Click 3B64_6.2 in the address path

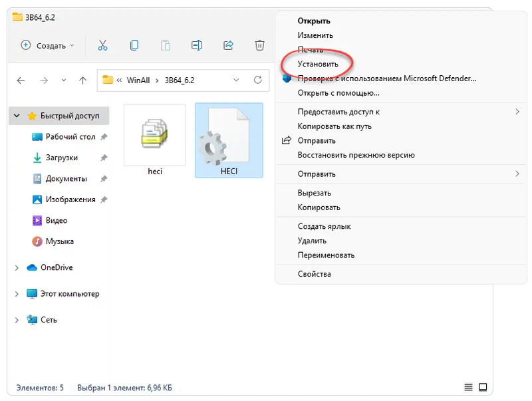(180, 80)
